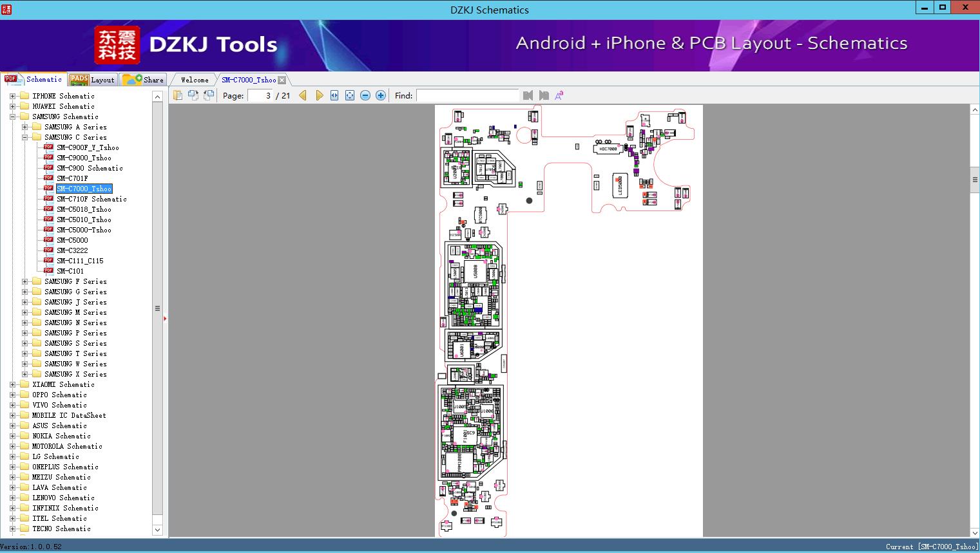Select the SAMSUNG M Series folder
The image size is (980, 553).
point(75,312)
